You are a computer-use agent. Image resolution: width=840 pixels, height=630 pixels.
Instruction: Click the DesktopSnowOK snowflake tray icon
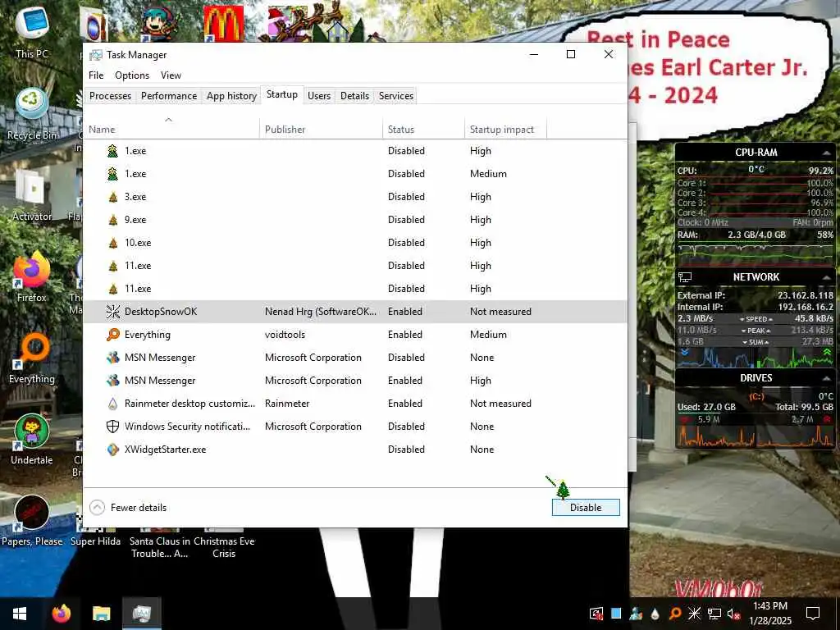[694, 614]
